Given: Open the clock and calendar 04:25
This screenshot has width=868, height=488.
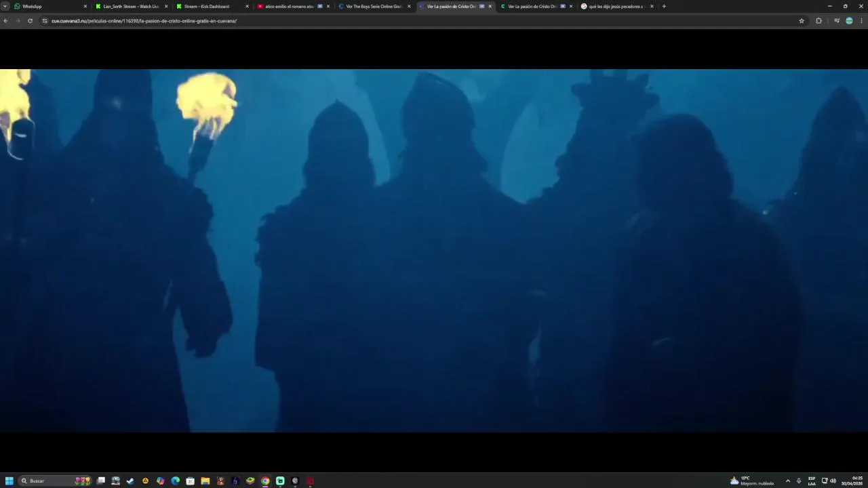Looking at the screenshot, I should pos(852,481).
